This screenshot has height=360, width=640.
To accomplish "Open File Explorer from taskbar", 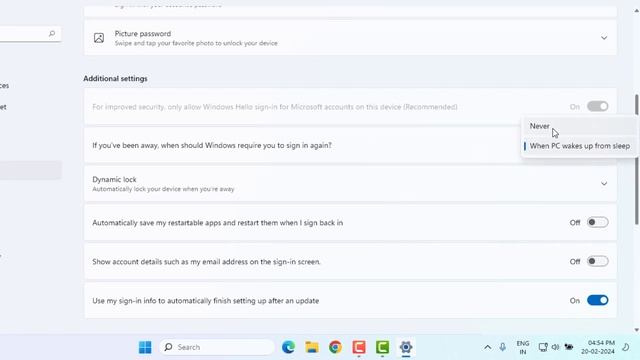I will tap(312, 347).
